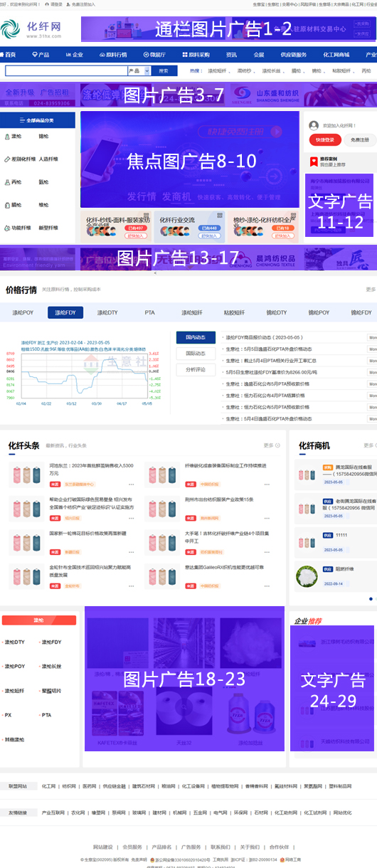This screenshot has width=377, height=868.
Task: Switch to the 涤纶FDY price tab
Action: pyautogui.click(x=65, y=312)
